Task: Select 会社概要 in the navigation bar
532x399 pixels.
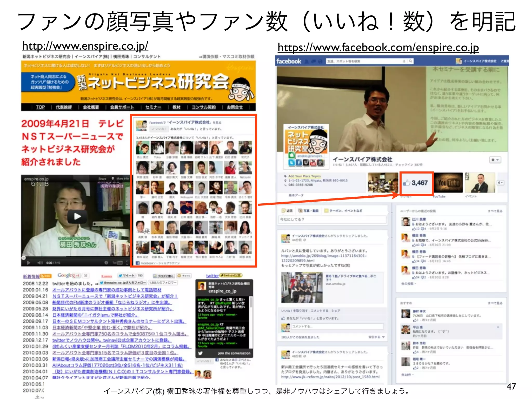Action: pos(91,107)
